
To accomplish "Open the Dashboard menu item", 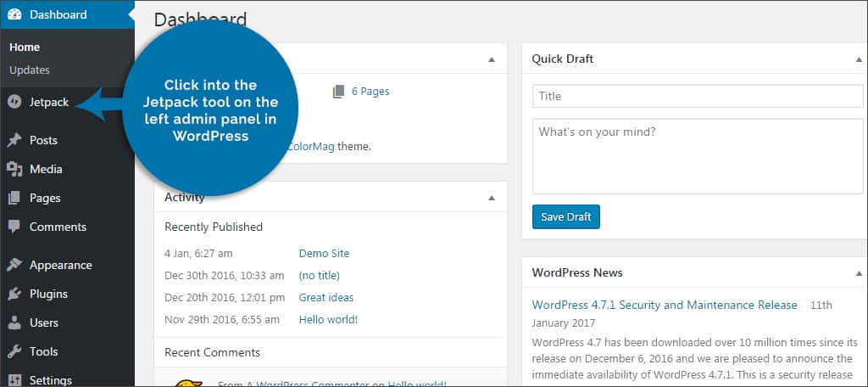I will point(67,14).
